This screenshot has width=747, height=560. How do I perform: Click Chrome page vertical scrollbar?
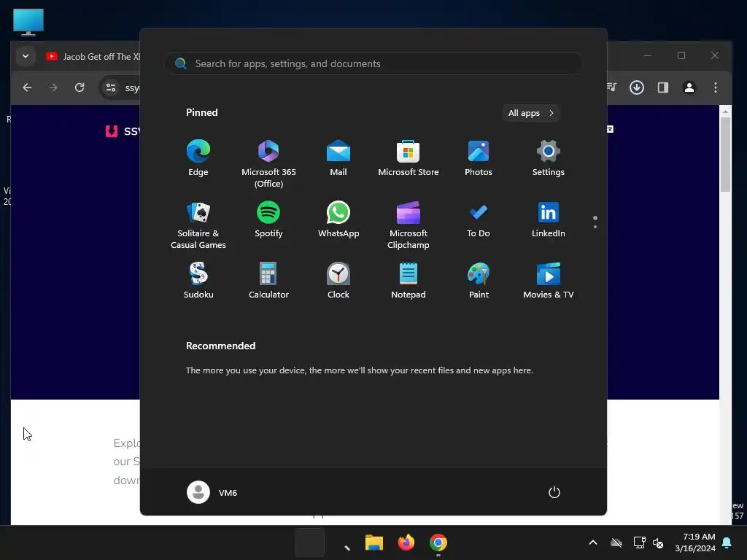(x=725, y=154)
